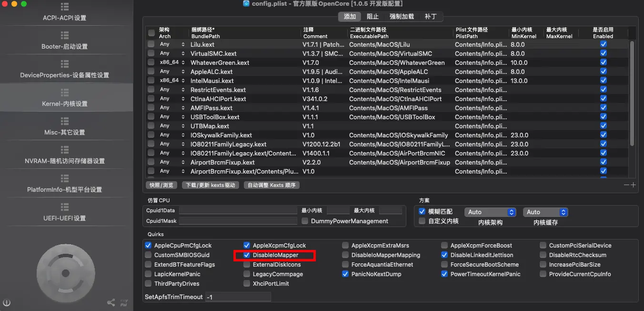The image size is (644, 311).
Task: Click the Cpuid1Data input field
Action: pyautogui.click(x=238, y=210)
